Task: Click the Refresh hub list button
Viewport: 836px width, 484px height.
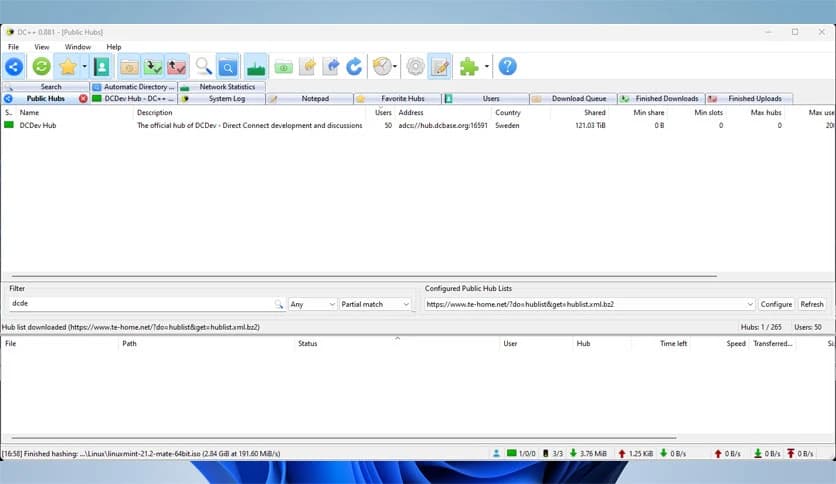Action: pyautogui.click(x=812, y=304)
